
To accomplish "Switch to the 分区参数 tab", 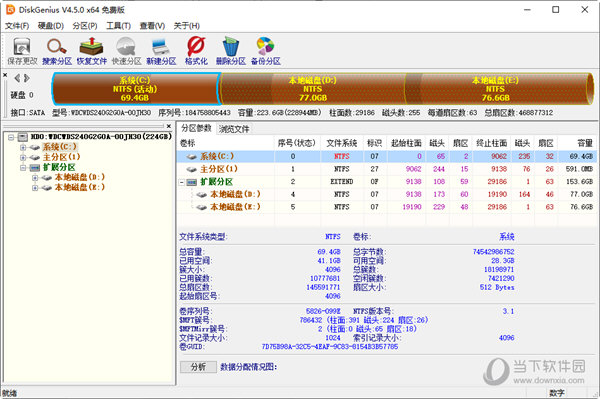I will click(196, 129).
